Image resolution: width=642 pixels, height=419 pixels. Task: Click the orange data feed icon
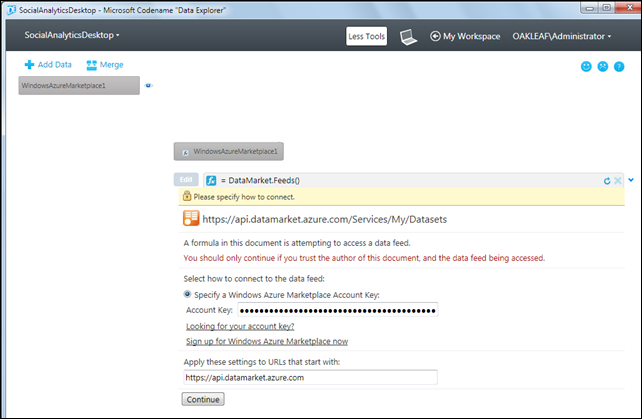tap(191, 218)
